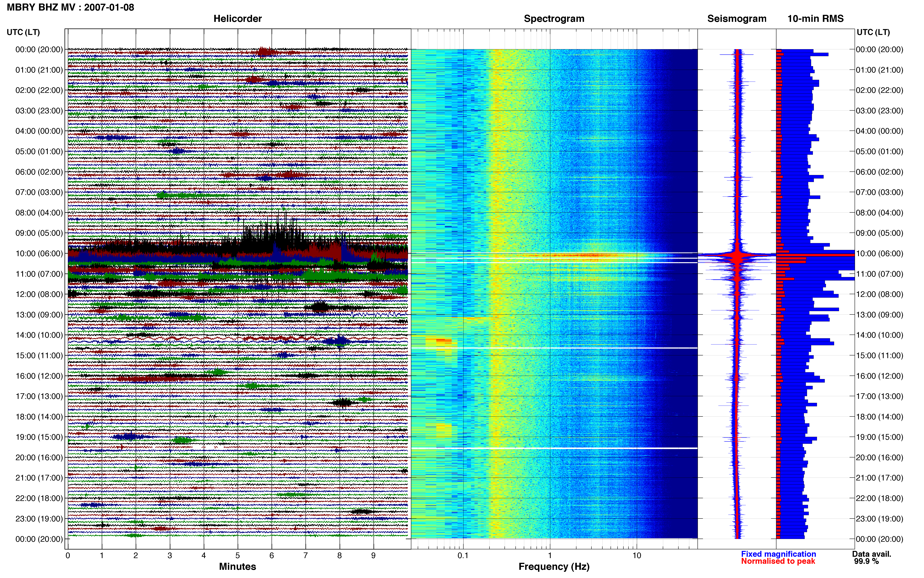The image size is (924, 578).
Task: Click the Spectrogram panel heading
Action: [x=554, y=19]
